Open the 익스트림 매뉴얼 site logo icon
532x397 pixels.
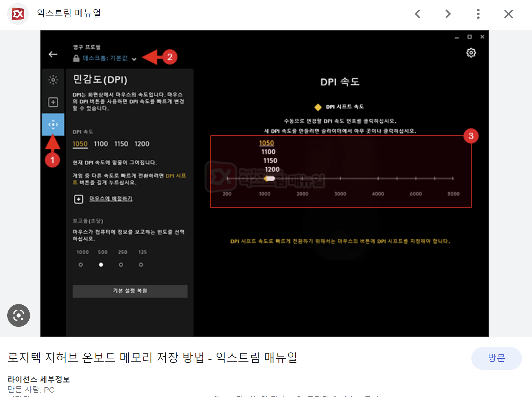(x=18, y=14)
